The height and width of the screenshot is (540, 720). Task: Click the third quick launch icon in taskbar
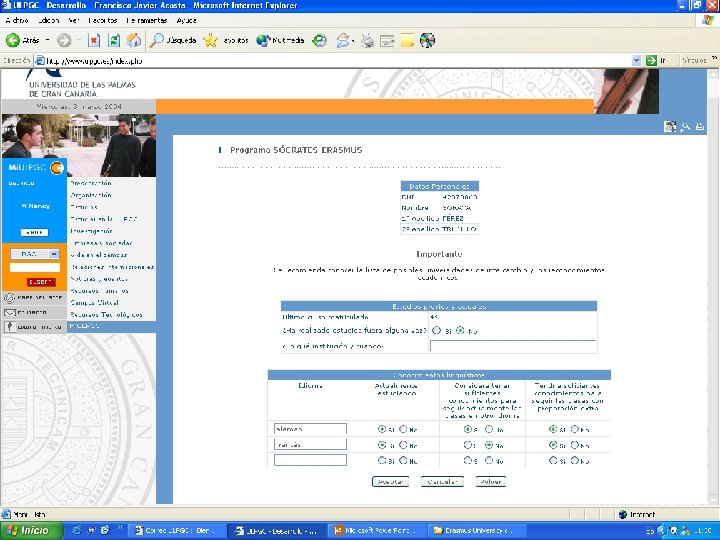(x=105, y=530)
